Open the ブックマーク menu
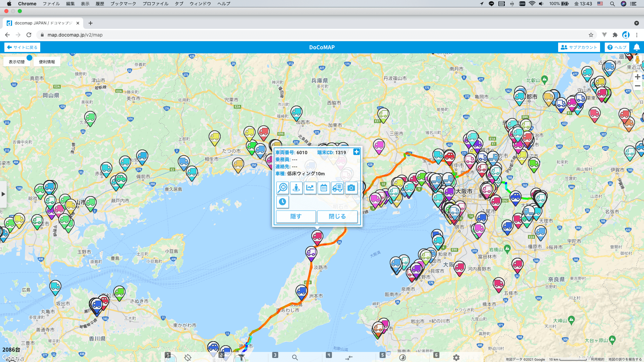 (123, 4)
